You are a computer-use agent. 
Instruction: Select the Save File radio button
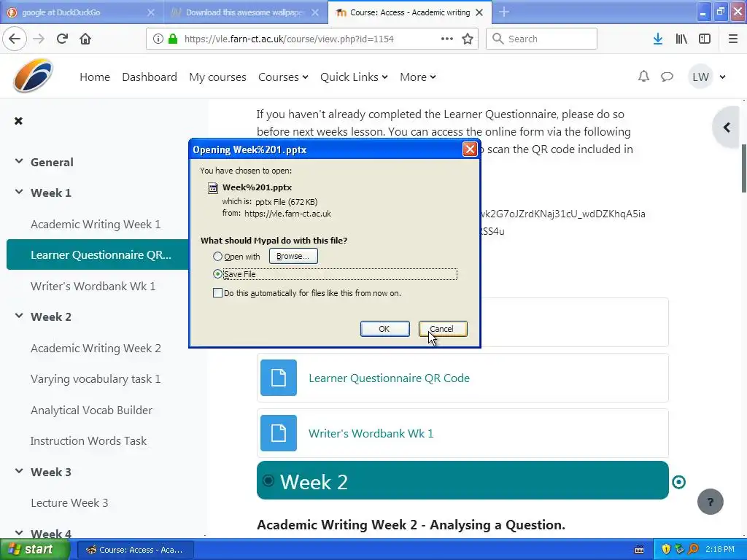(217, 274)
